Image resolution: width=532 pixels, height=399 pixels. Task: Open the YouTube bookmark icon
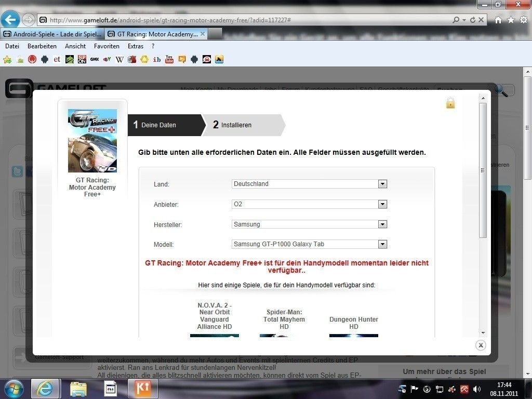[x=169, y=59]
